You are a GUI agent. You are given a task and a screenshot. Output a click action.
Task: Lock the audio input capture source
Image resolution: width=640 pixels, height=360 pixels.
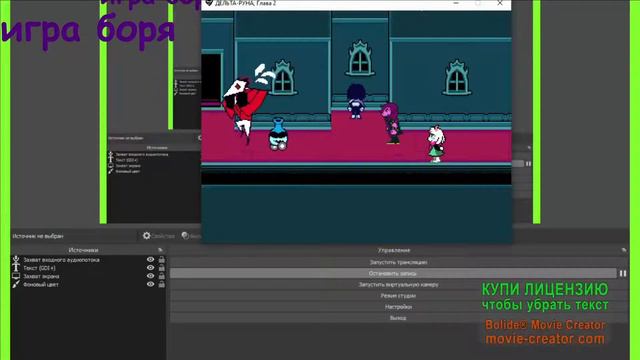(x=162, y=260)
